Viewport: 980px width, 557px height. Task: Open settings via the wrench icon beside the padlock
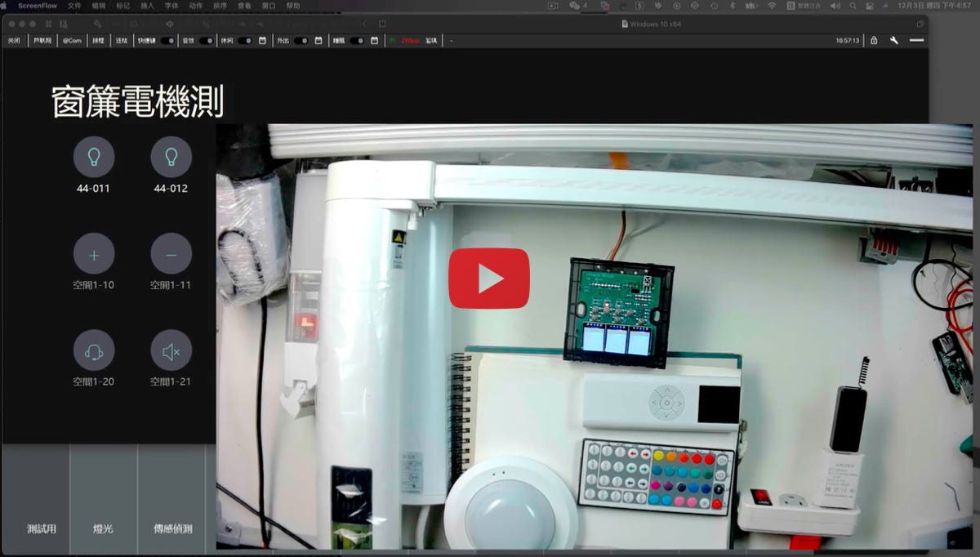(894, 40)
